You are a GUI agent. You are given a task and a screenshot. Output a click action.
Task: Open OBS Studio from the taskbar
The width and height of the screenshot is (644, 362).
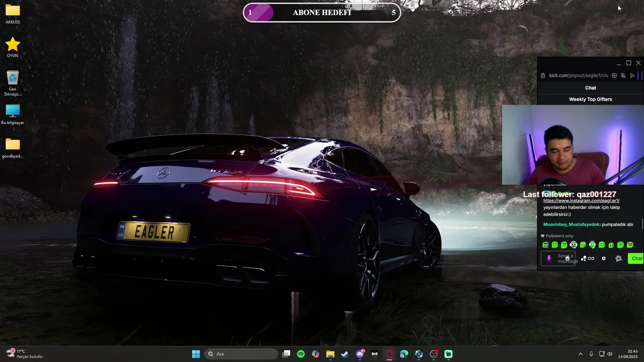pyautogui.click(x=434, y=354)
